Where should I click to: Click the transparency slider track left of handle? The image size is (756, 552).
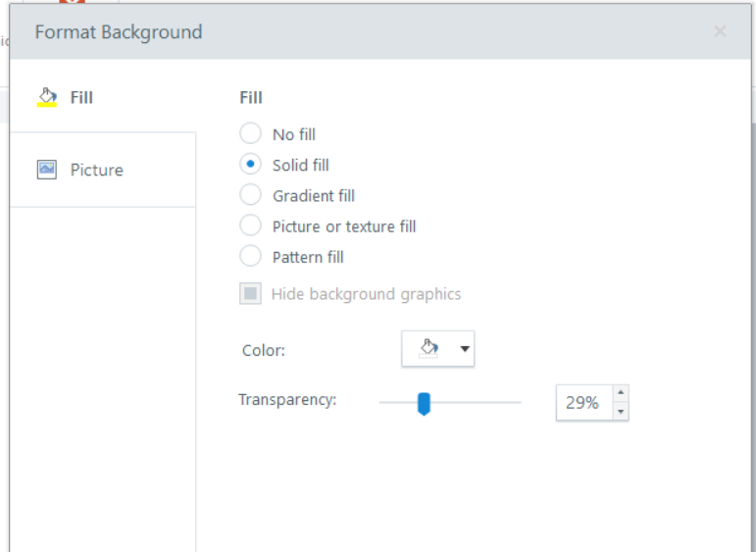(397, 402)
